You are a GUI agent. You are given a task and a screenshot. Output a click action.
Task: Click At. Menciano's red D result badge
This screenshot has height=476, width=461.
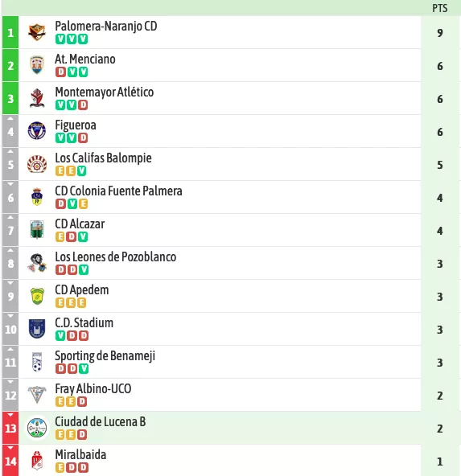[x=60, y=72]
